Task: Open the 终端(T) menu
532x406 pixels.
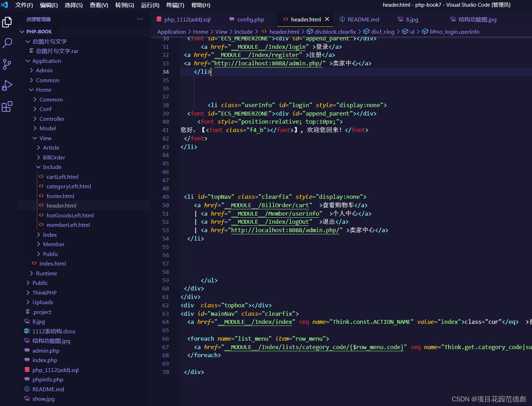Action: click(x=175, y=5)
